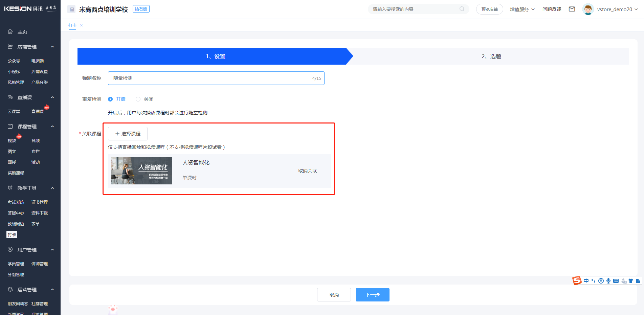
Task: Select 开启 for repeat detection
Action: pyautogui.click(x=110, y=99)
